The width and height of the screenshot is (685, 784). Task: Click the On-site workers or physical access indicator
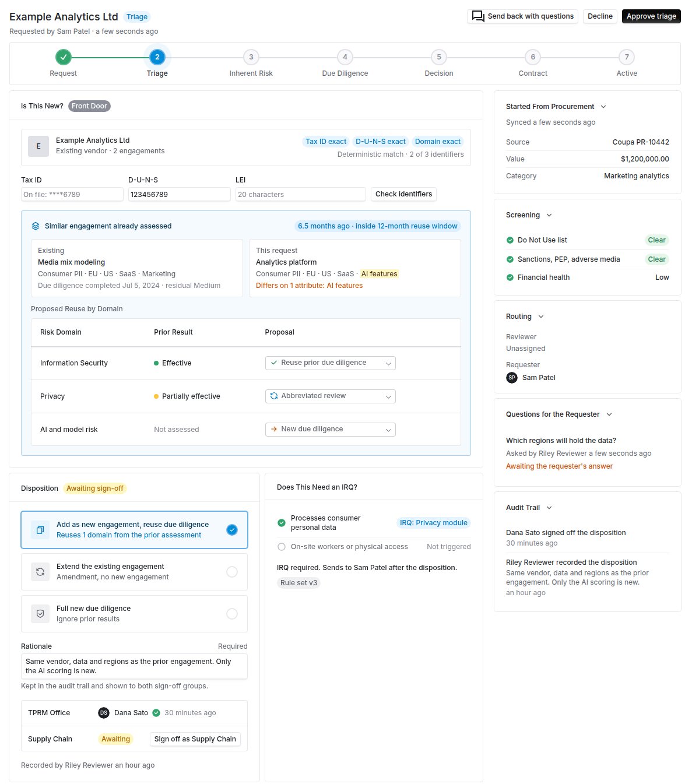coord(282,547)
